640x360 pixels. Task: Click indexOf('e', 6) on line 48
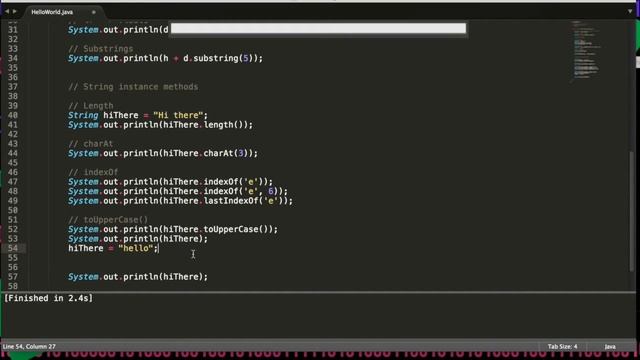coord(241,191)
